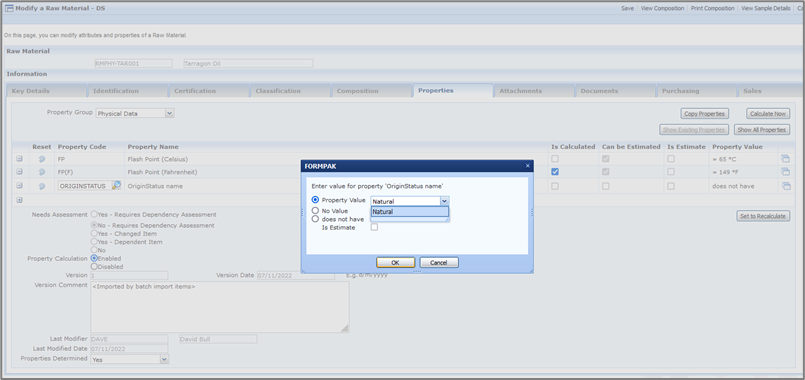This screenshot has width=805, height=380.
Task: Open value editor icon for 149 °F row
Action: coord(786,172)
